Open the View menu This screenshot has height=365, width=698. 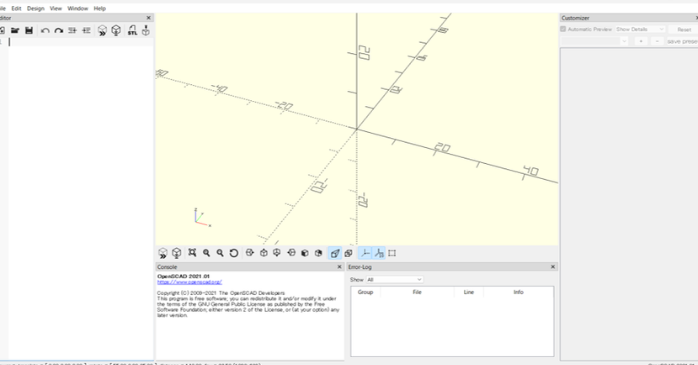56,8
